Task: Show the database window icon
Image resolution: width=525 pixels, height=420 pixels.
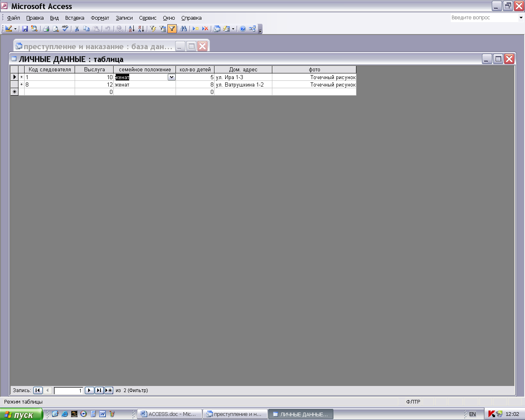Action: [x=217, y=29]
